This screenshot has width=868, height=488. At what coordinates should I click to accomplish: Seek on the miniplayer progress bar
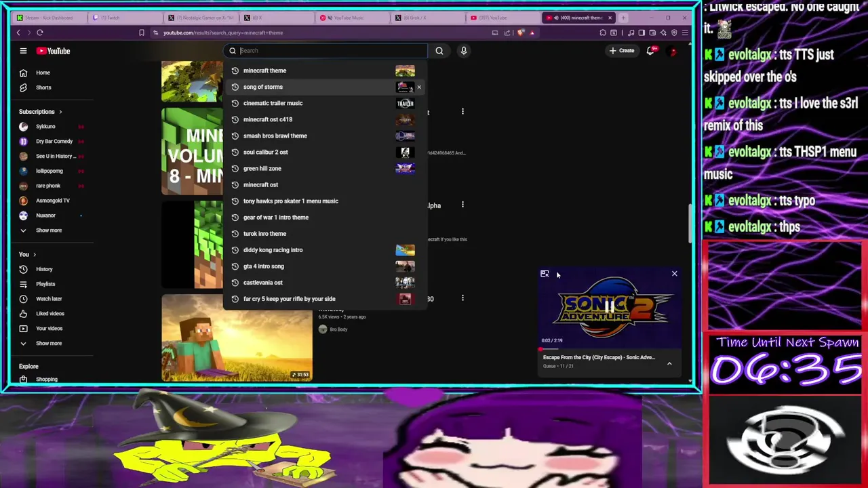pos(610,350)
